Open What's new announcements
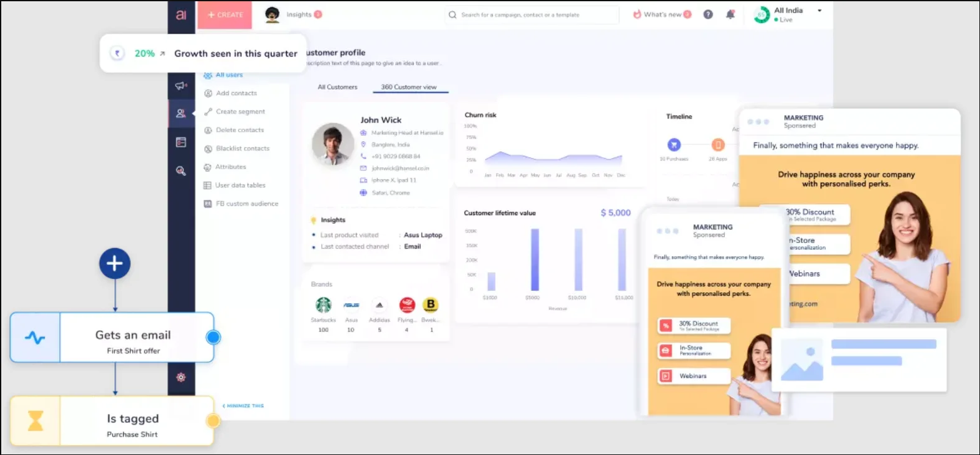 (x=663, y=14)
